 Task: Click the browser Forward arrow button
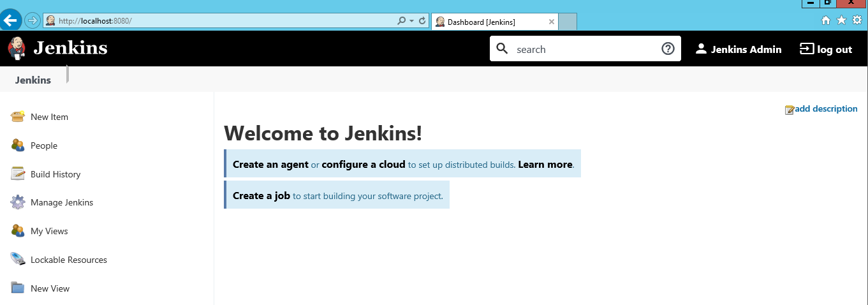point(32,20)
